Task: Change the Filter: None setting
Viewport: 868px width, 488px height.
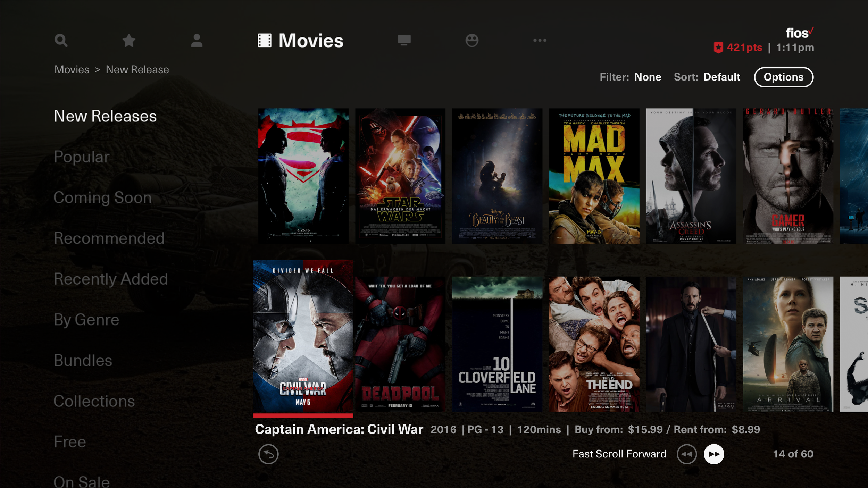Action: (631, 77)
